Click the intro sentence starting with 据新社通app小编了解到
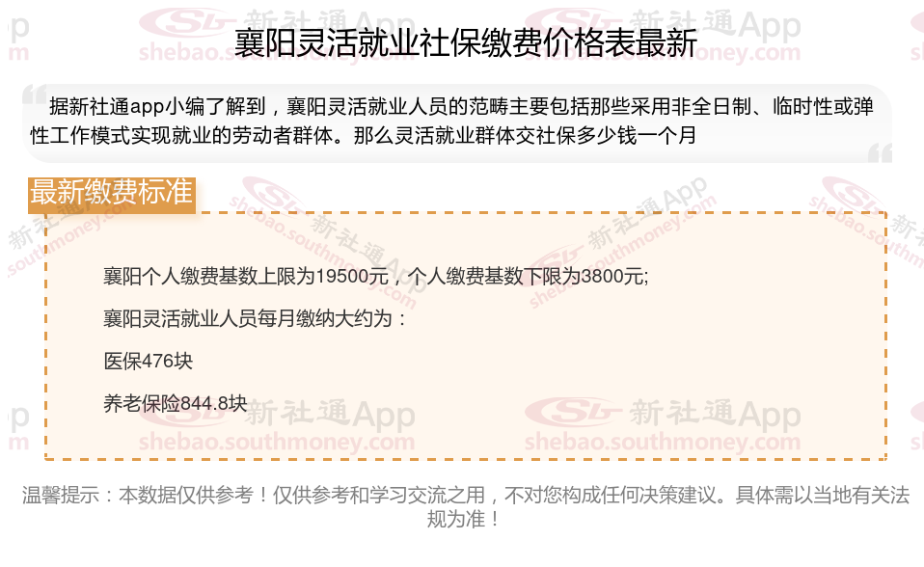This screenshot has width=924, height=567. (x=452, y=121)
